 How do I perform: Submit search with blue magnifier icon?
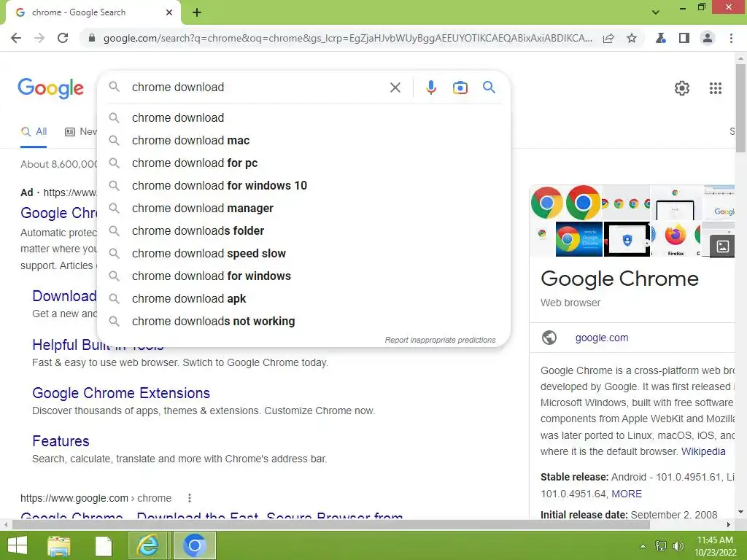489,87
